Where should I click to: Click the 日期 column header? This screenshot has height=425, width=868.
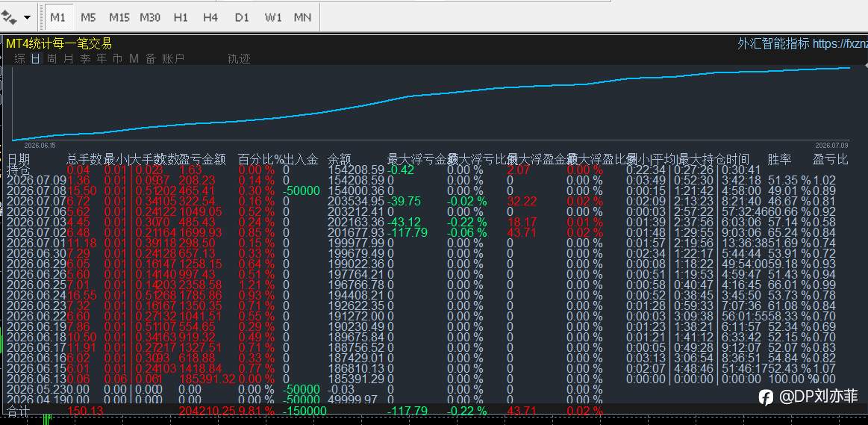click(x=18, y=160)
